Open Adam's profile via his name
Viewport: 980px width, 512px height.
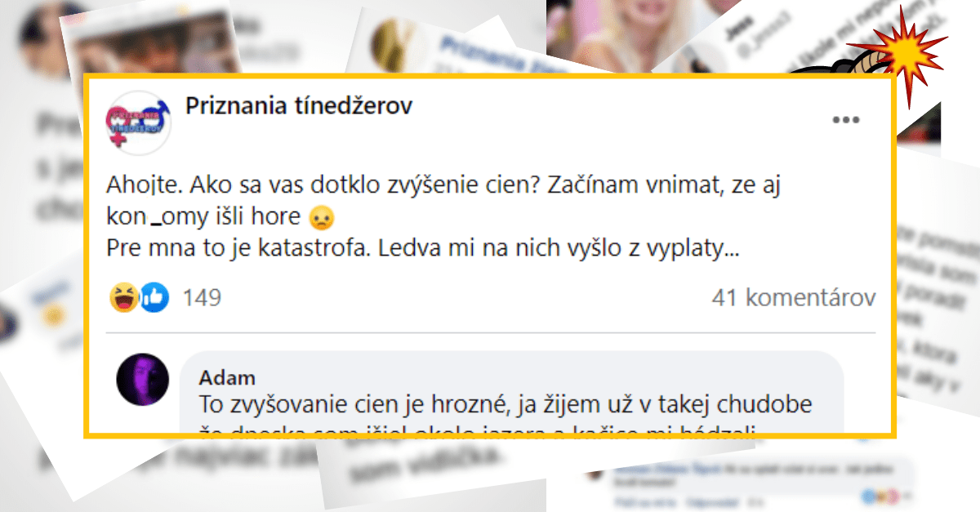coord(227,377)
